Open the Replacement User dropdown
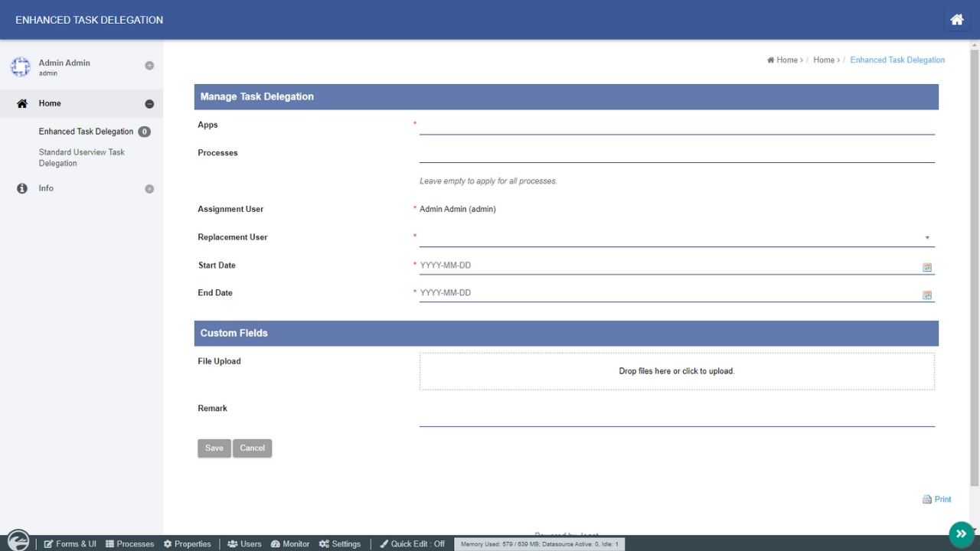This screenshot has width=980, height=551. point(676,238)
